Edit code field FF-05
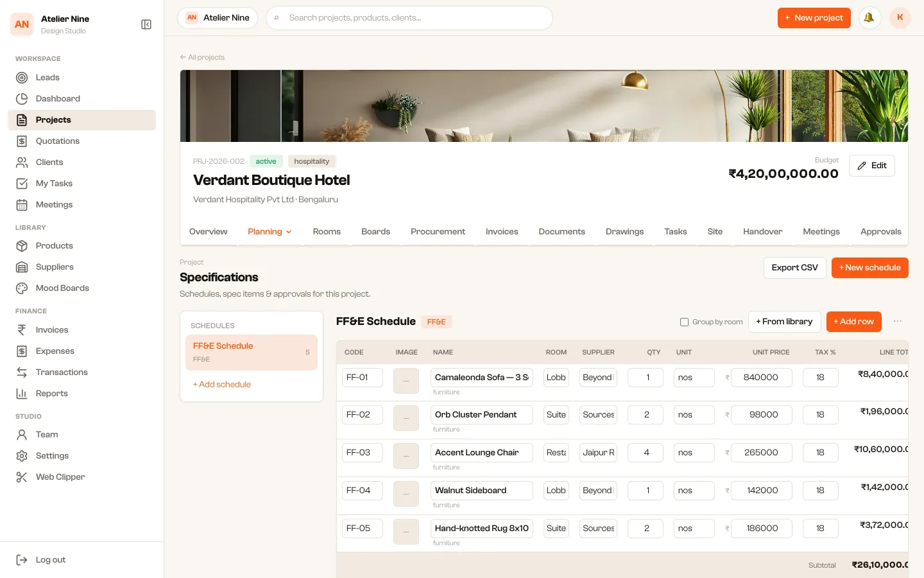Screen dimensions: 924x578 (x=363, y=529)
